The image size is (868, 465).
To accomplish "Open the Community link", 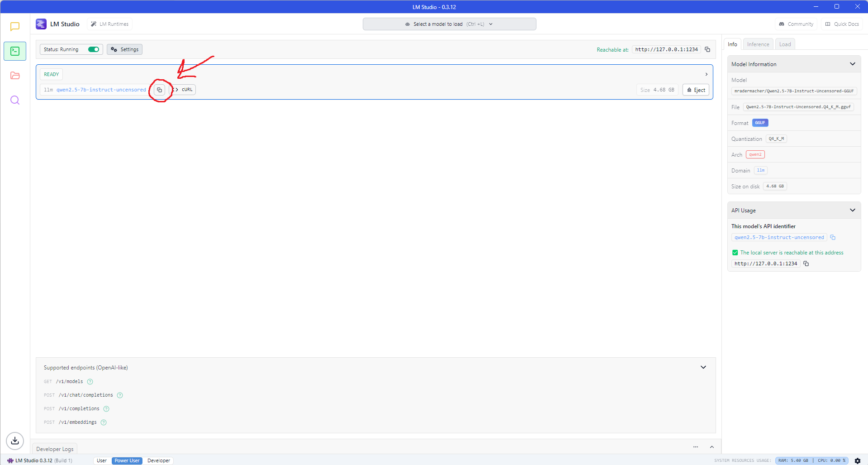I will (x=796, y=24).
